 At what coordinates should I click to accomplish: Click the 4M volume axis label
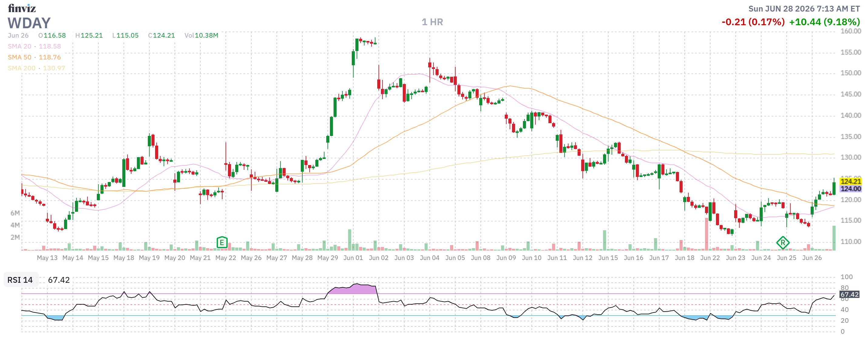tap(15, 225)
